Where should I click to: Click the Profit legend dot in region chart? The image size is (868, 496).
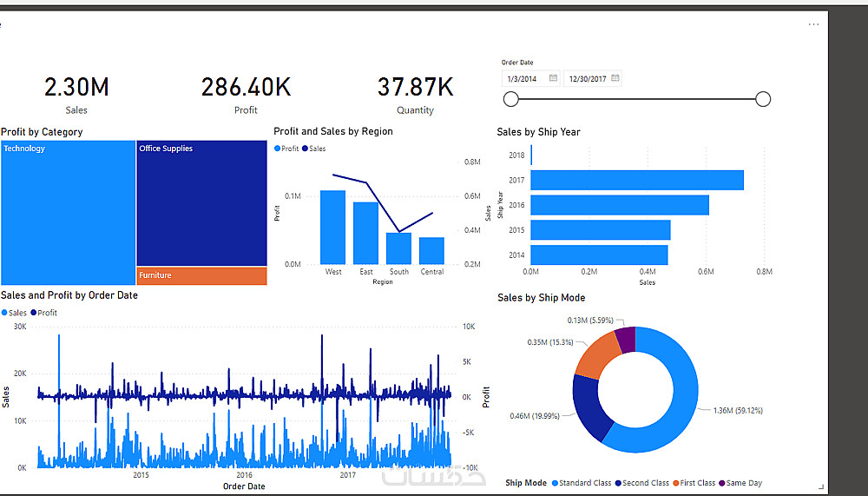(x=278, y=149)
